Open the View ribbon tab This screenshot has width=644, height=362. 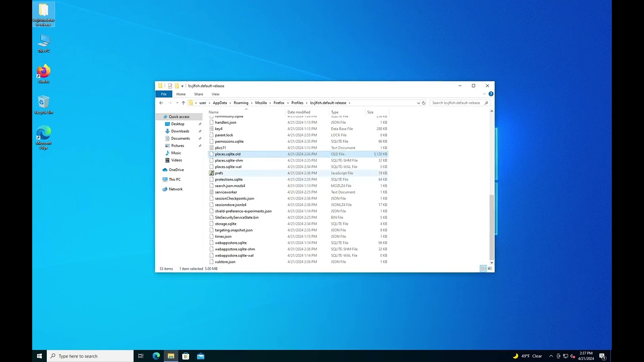pos(215,94)
